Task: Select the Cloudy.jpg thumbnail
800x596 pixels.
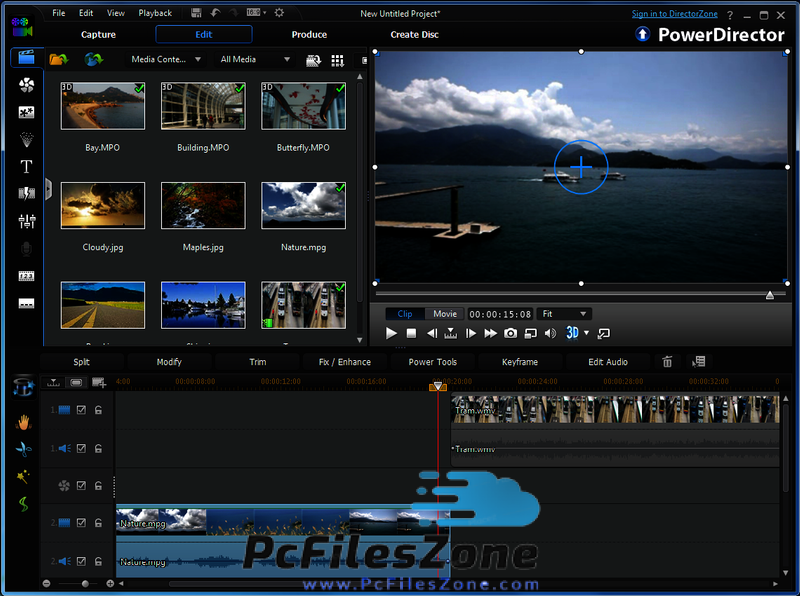Action: pos(103,205)
